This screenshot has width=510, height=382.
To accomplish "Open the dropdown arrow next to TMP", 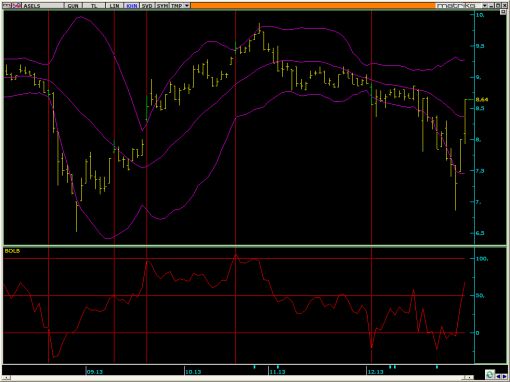I will click(187, 6).
